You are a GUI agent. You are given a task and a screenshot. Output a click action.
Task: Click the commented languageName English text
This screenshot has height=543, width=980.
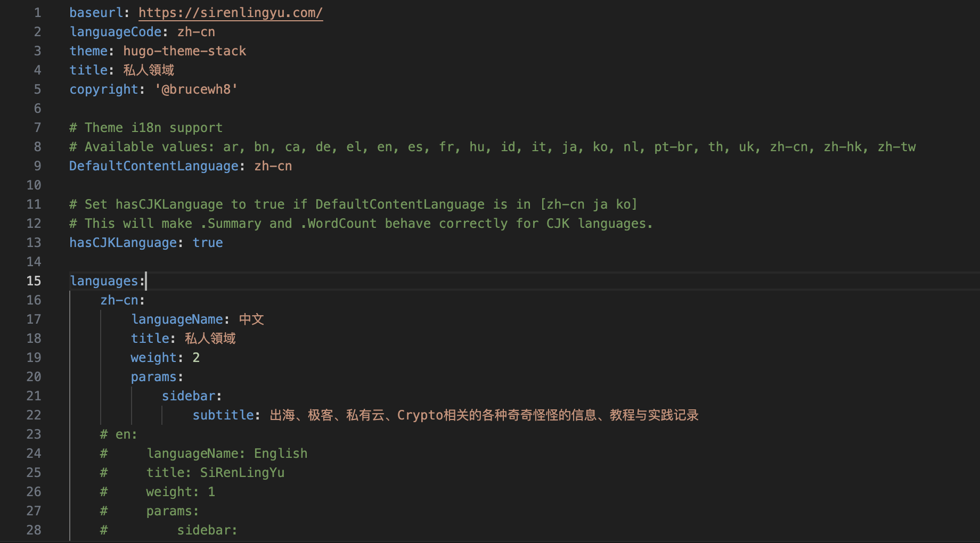click(227, 454)
